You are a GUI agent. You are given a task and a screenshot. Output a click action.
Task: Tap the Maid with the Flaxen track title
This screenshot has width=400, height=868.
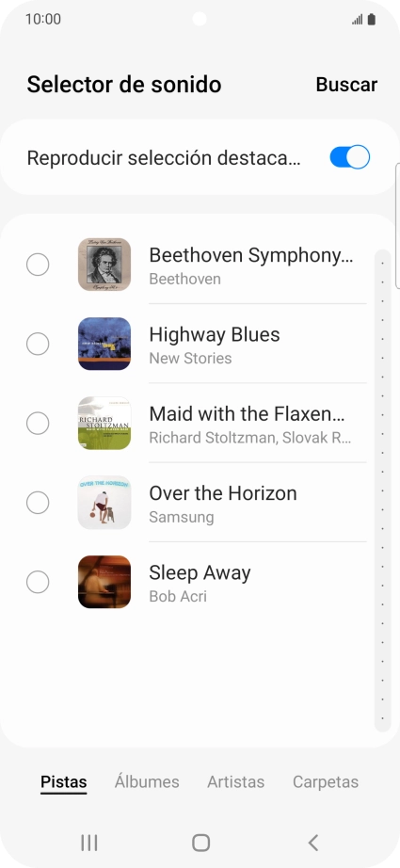pyautogui.click(x=247, y=413)
